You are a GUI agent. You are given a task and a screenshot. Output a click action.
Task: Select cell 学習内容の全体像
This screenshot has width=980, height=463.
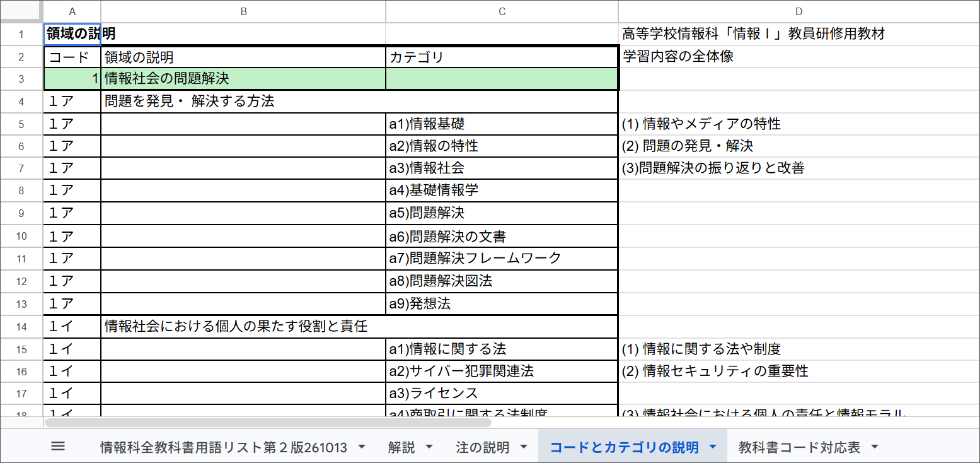[x=798, y=56]
